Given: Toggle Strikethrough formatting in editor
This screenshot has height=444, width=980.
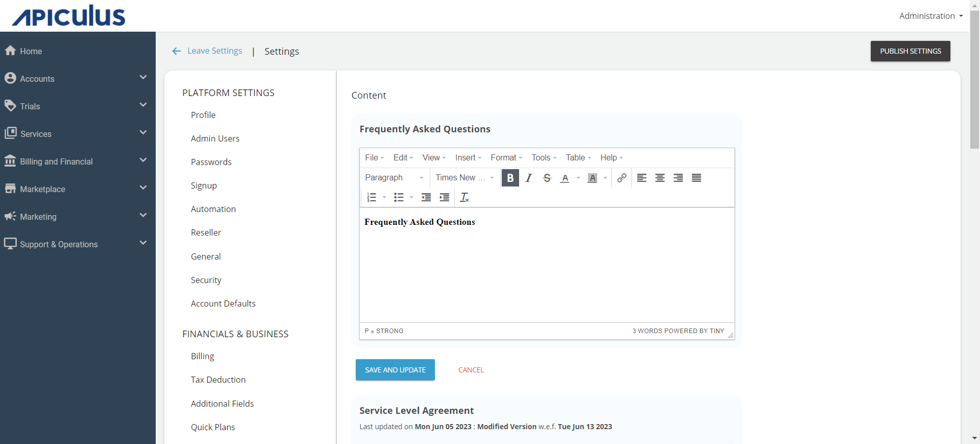Looking at the screenshot, I should [x=547, y=178].
